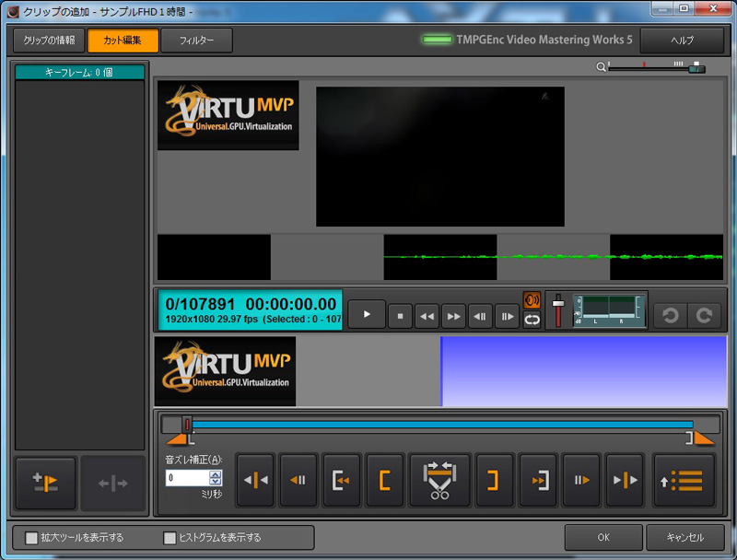
Task: Toggle the loop playback icon
Action: point(532,320)
